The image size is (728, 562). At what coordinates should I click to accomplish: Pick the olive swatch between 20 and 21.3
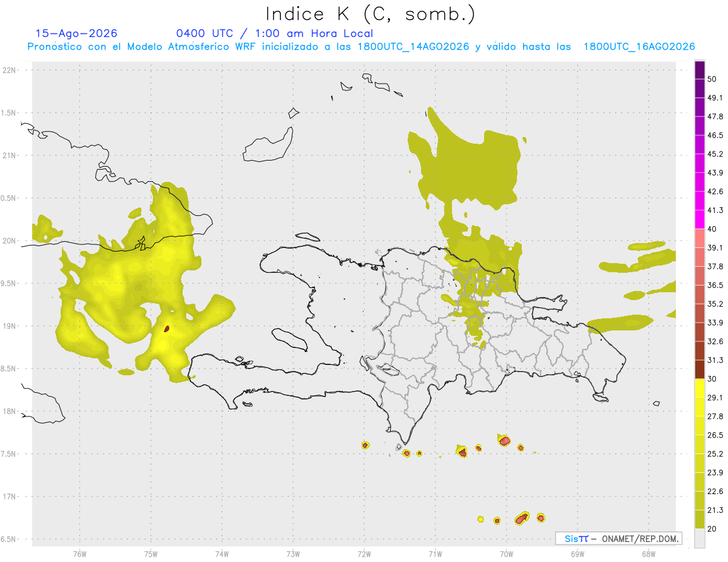699,519
